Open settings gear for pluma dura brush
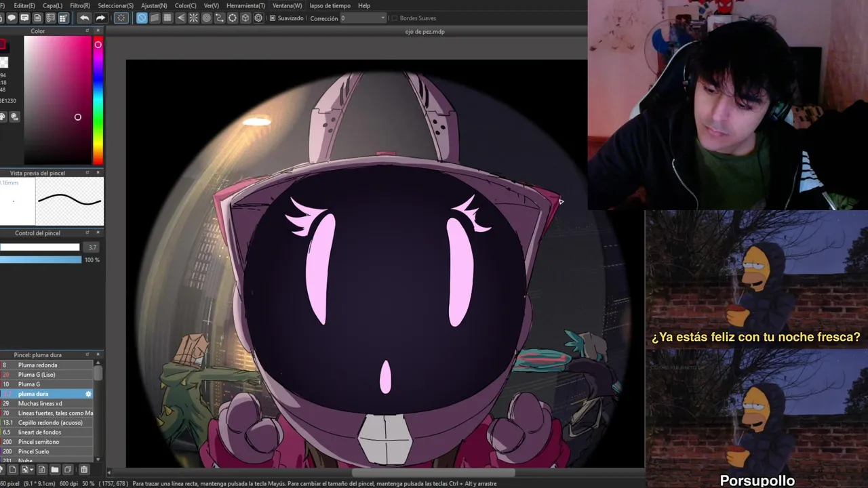Viewport: 868px width, 488px height. (88, 394)
